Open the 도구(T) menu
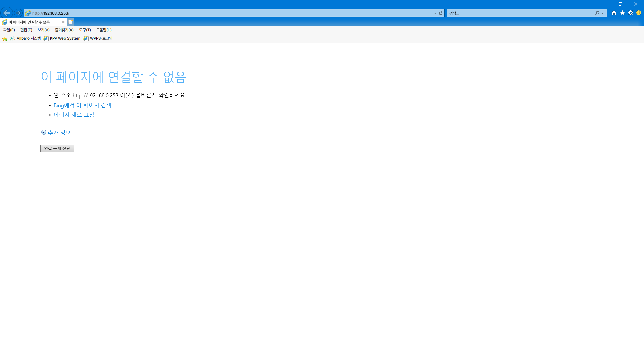644x349 pixels. [x=85, y=30]
